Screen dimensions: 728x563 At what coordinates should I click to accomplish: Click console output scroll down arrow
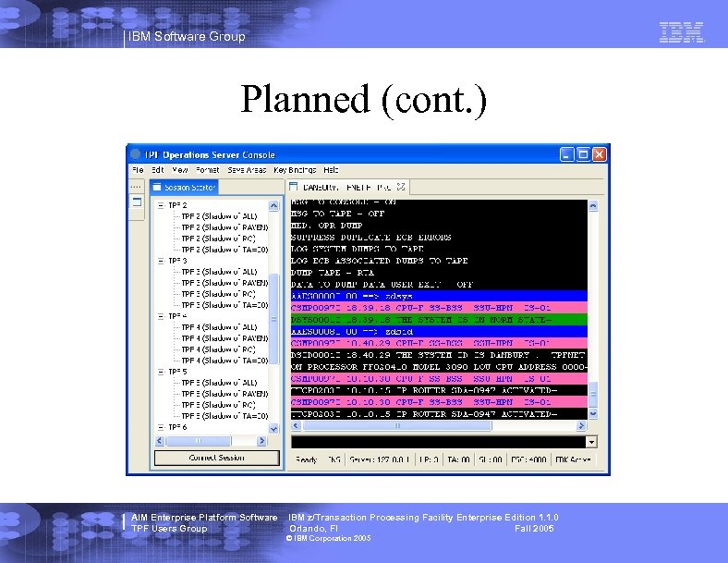593,413
